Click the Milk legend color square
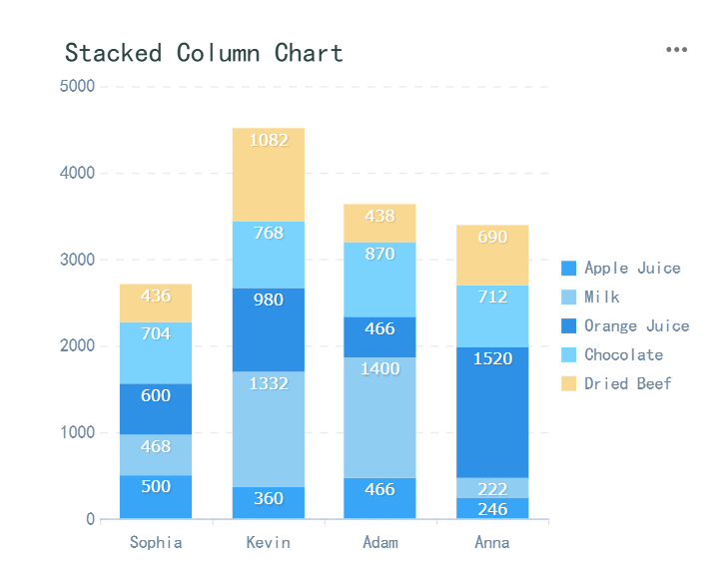Viewport: 728px width, 586px height. click(x=569, y=296)
